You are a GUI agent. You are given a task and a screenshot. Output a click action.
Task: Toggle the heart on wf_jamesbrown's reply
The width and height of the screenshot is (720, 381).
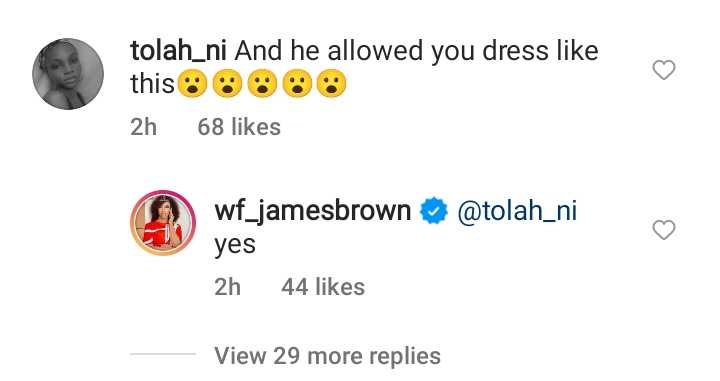coord(664,230)
